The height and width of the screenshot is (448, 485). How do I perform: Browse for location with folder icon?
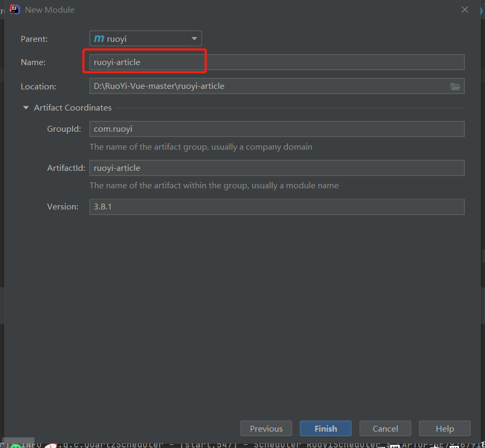(x=455, y=87)
